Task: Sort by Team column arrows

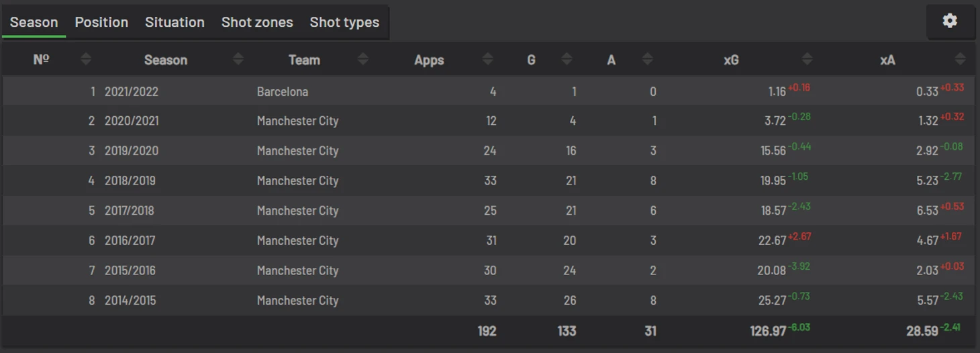Action: pyautogui.click(x=363, y=59)
